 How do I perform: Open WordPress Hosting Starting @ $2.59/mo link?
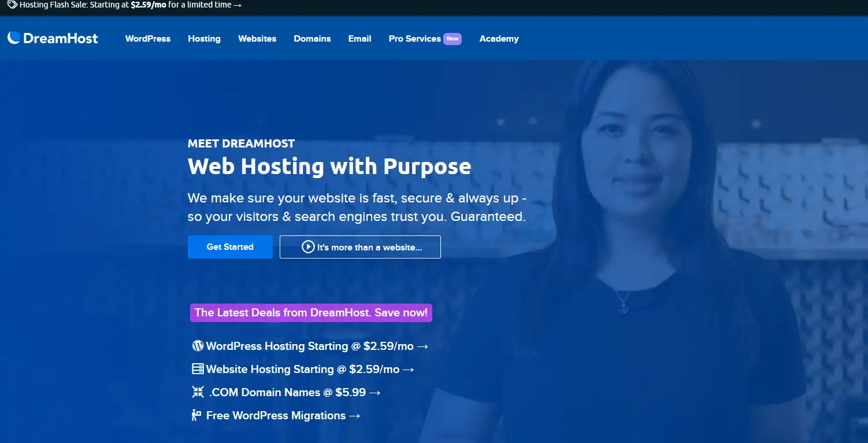310,346
